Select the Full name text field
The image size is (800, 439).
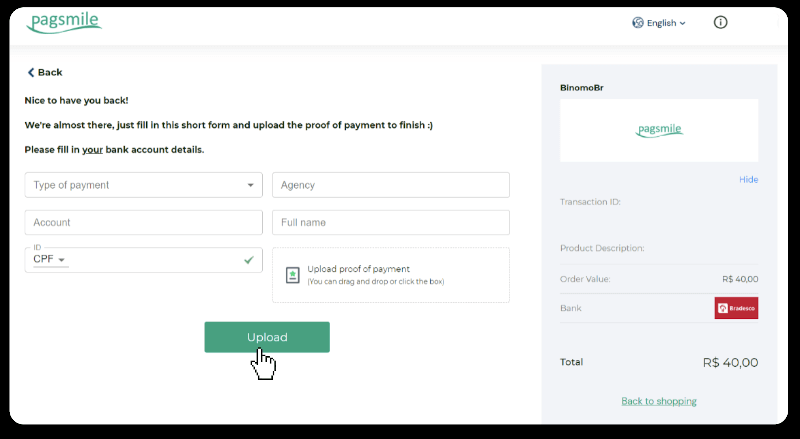tap(391, 222)
